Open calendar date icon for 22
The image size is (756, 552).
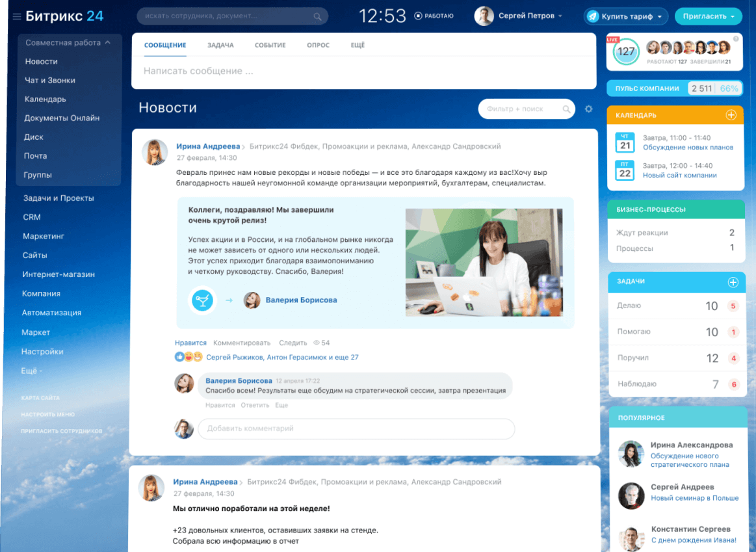click(x=625, y=170)
